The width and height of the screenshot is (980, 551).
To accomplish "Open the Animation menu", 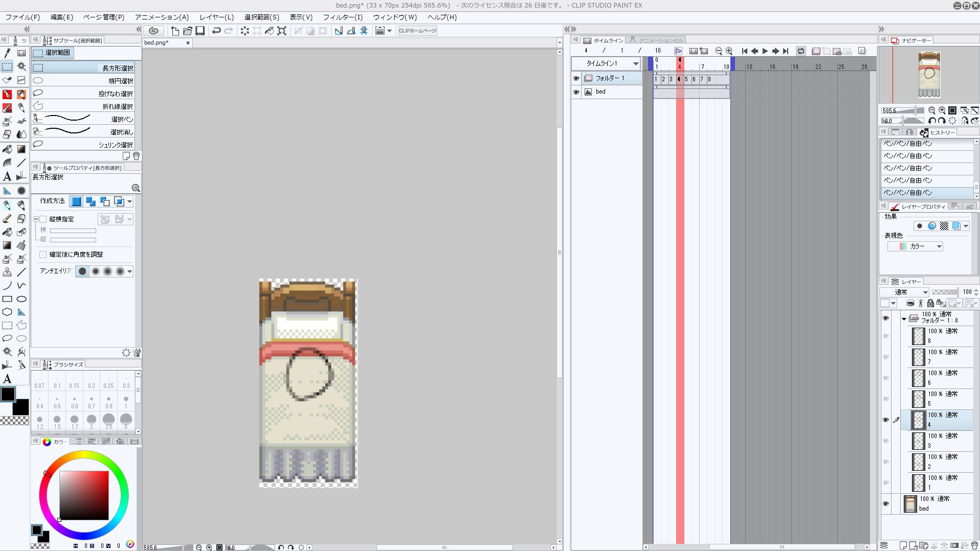I will 162,17.
